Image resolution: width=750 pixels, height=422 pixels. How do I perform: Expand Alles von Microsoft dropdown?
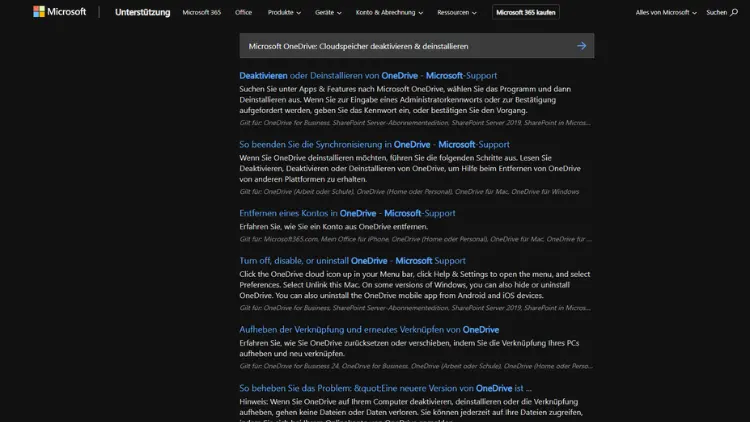pos(666,12)
